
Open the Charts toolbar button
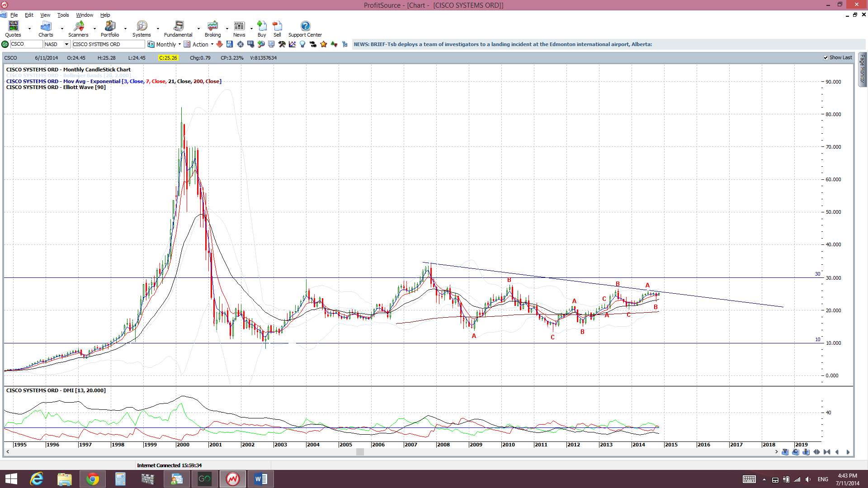click(46, 29)
